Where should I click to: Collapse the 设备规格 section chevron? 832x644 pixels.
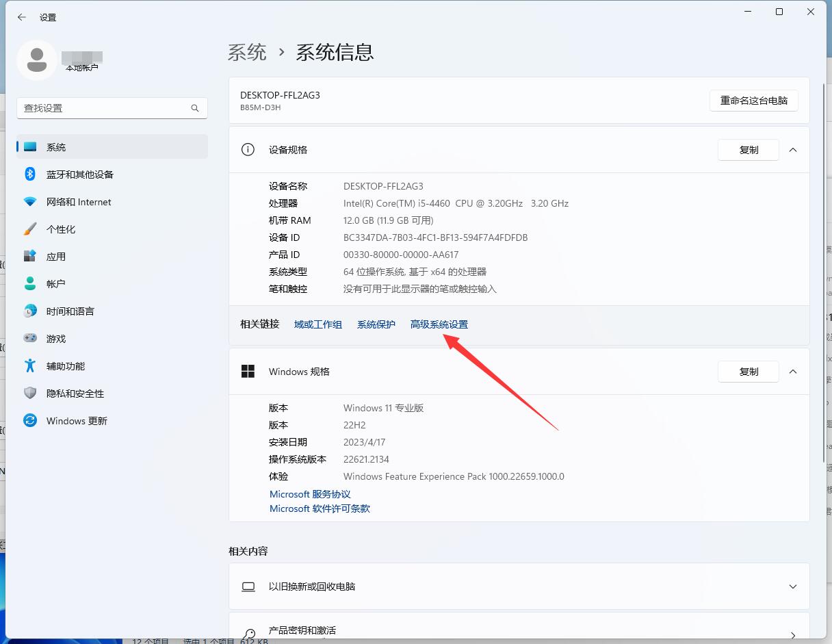point(793,150)
